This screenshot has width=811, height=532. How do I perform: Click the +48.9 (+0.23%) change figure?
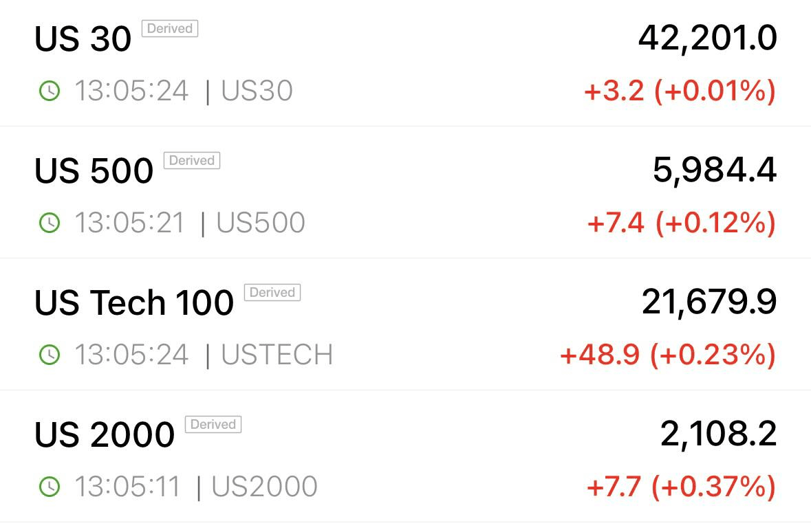pyautogui.click(x=668, y=355)
